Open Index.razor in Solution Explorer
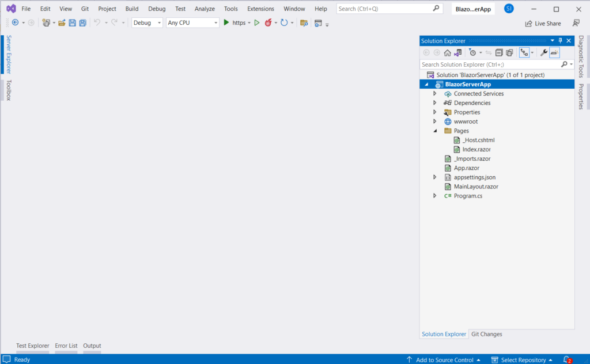 476,149
